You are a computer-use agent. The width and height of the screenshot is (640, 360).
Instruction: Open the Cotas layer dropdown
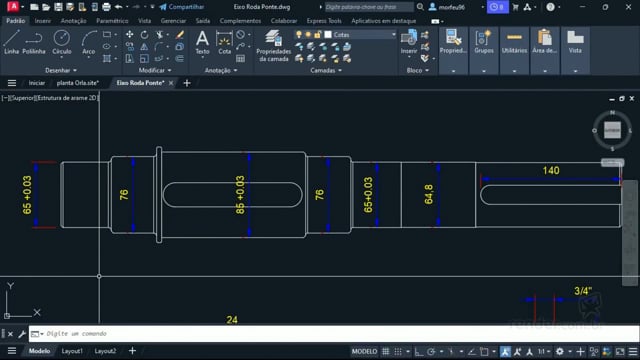click(x=393, y=35)
